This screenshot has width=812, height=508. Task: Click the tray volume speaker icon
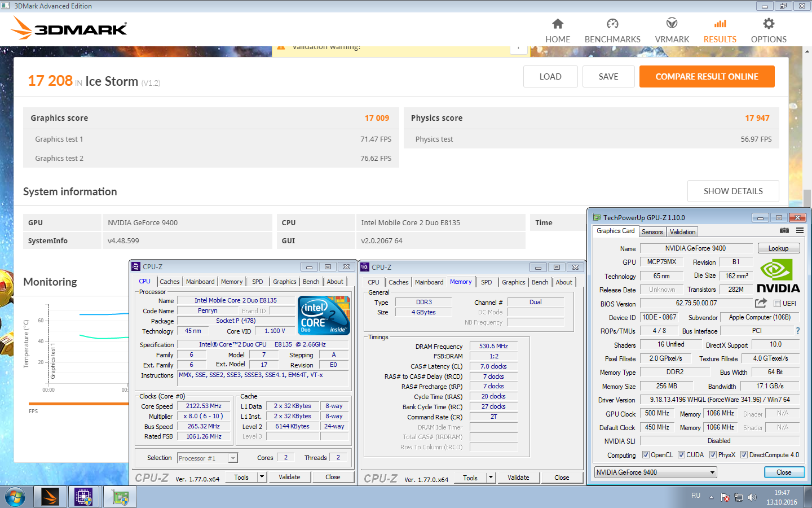[x=752, y=497]
